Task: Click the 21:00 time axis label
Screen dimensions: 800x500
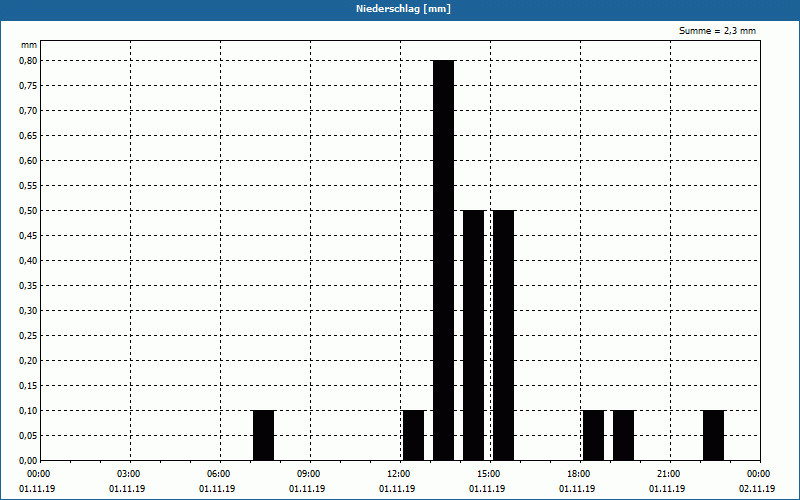Action: [668, 474]
